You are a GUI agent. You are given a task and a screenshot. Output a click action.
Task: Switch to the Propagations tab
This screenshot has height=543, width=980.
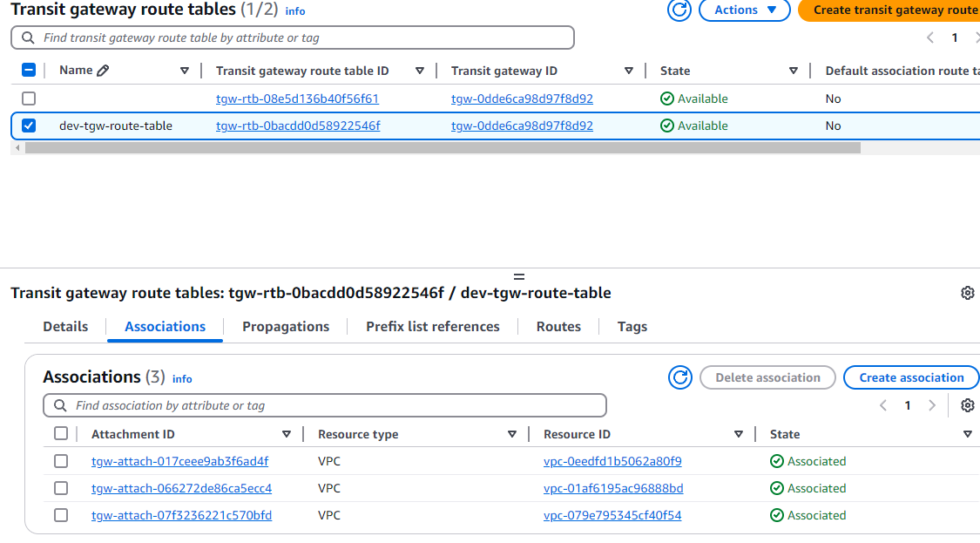(286, 327)
